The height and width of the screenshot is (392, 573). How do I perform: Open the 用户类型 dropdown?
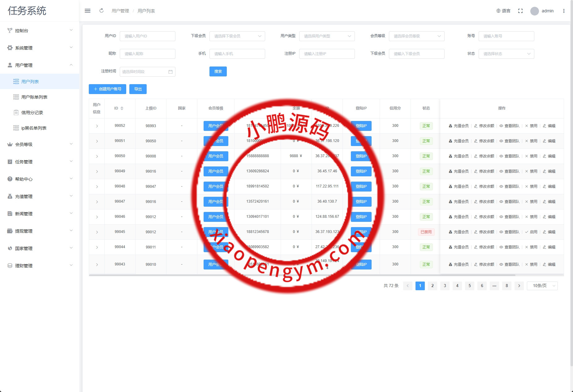pyautogui.click(x=327, y=36)
